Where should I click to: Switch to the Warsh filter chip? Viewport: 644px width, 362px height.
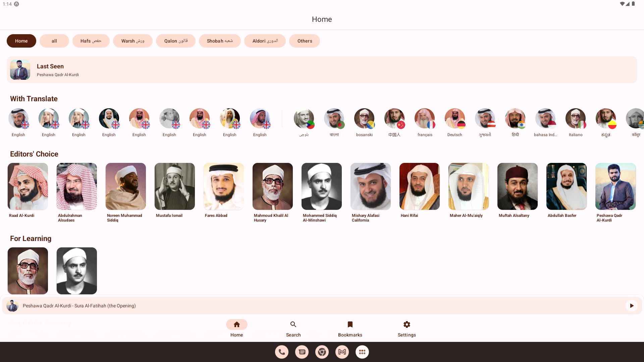[x=133, y=41]
